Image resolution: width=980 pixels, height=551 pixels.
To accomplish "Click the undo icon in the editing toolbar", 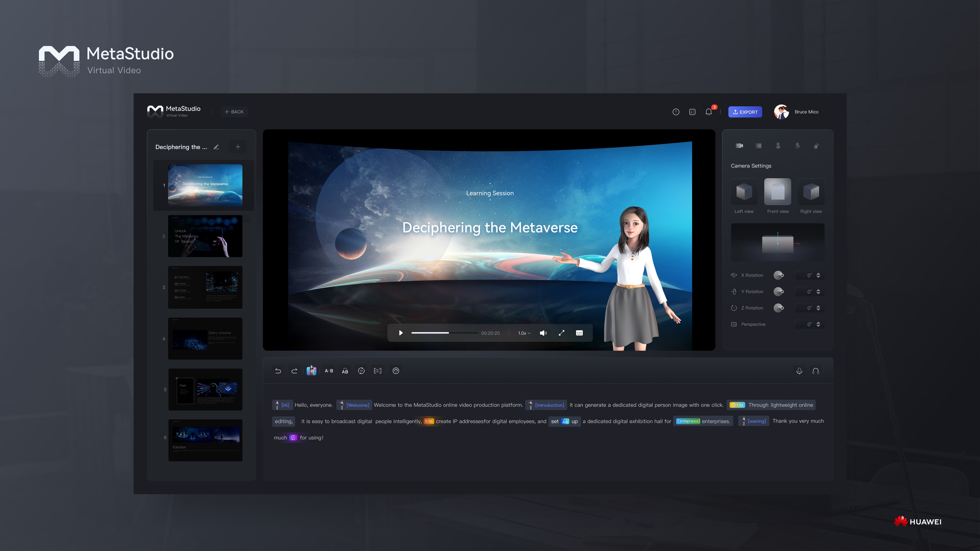I will pyautogui.click(x=278, y=371).
